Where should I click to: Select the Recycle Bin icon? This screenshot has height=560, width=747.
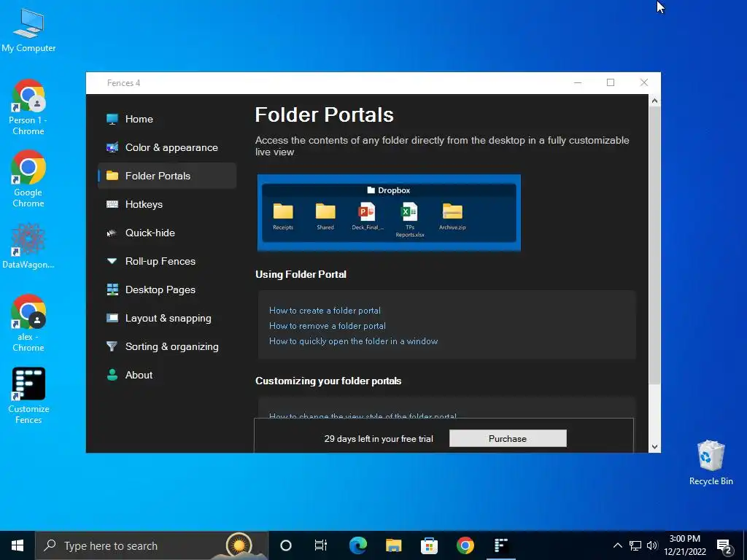pyautogui.click(x=711, y=463)
